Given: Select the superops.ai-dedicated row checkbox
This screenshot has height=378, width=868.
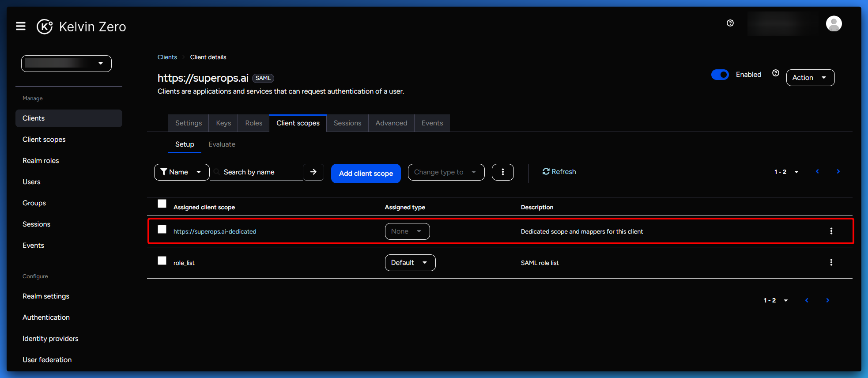Looking at the screenshot, I should coord(162,229).
